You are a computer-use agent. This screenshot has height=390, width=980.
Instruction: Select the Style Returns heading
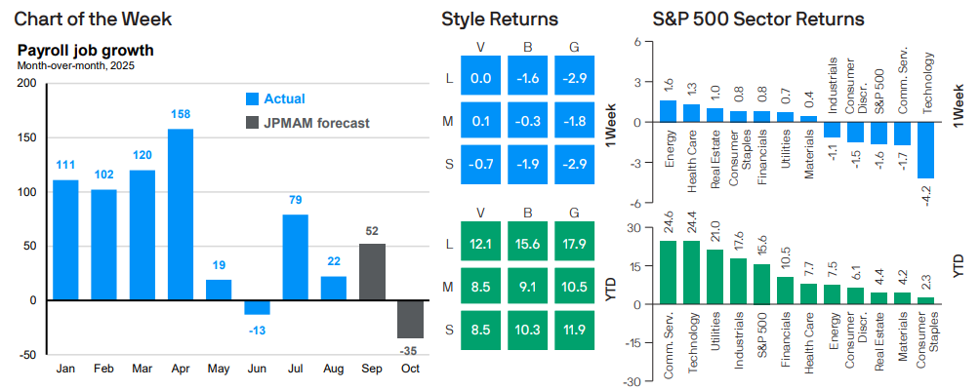(x=499, y=19)
